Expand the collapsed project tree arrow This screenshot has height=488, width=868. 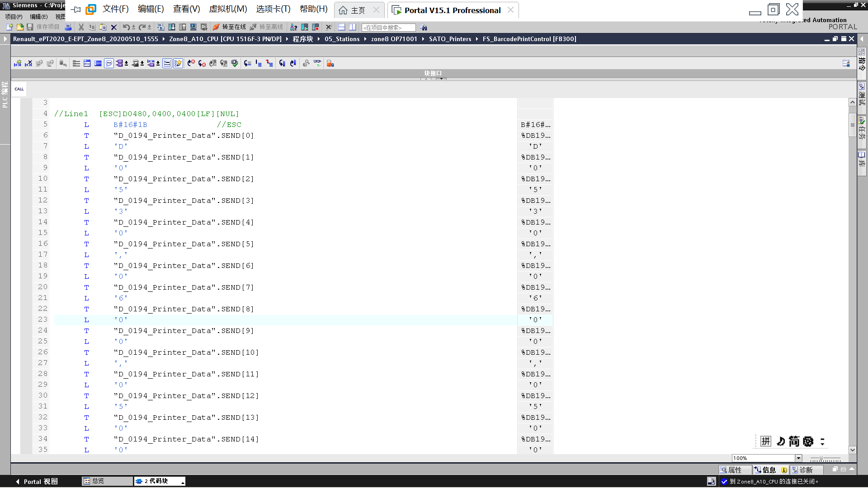[x=5, y=39]
